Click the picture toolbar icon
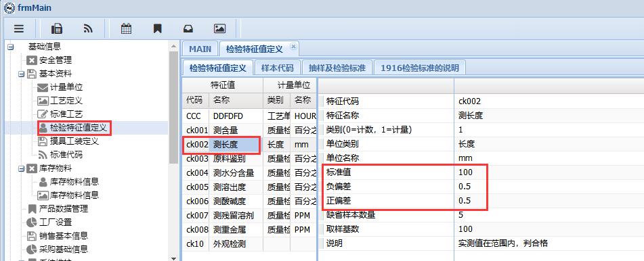The height and width of the screenshot is (261, 644). pyautogui.click(x=219, y=28)
